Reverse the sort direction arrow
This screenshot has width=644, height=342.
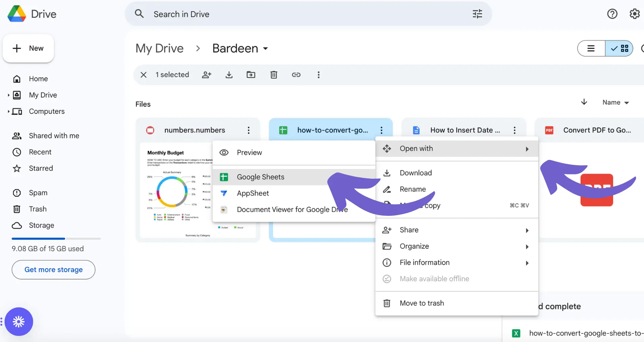click(584, 102)
